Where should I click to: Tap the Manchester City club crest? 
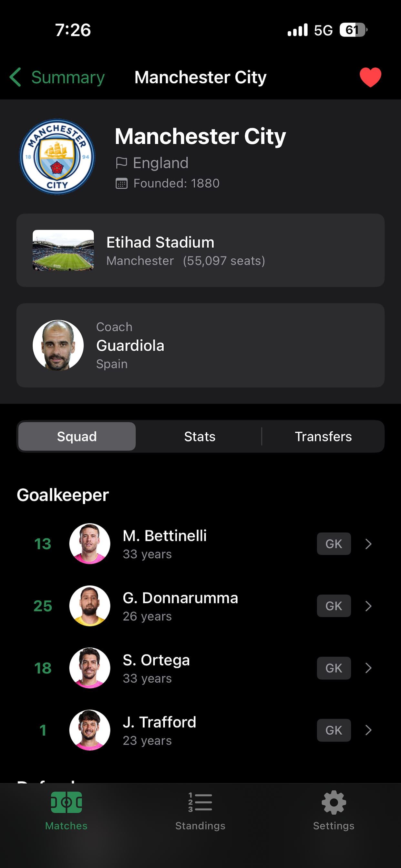click(x=57, y=157)
